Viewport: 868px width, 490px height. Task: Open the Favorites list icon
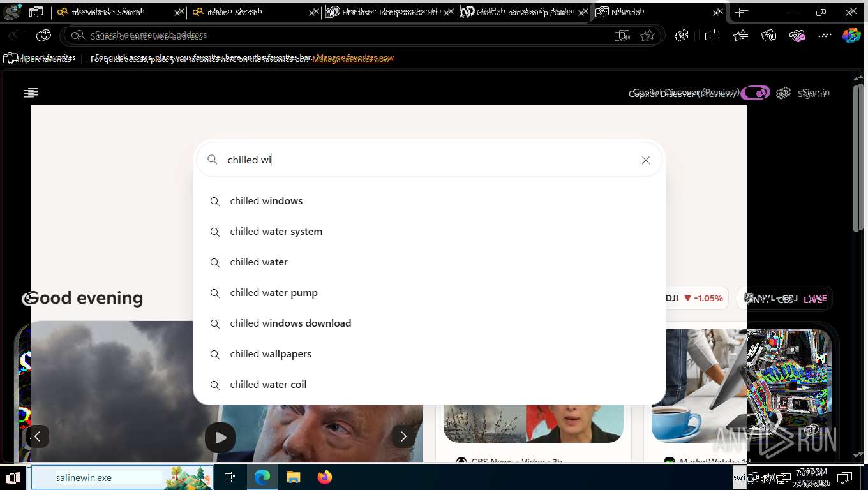pos(740,36)
